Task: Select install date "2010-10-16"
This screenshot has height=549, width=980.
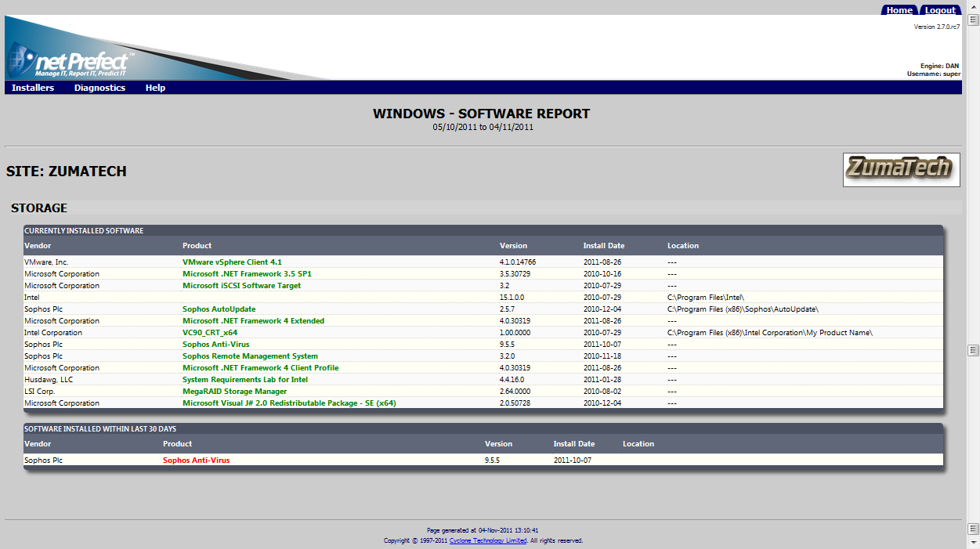Action: [x=602, y=274]
